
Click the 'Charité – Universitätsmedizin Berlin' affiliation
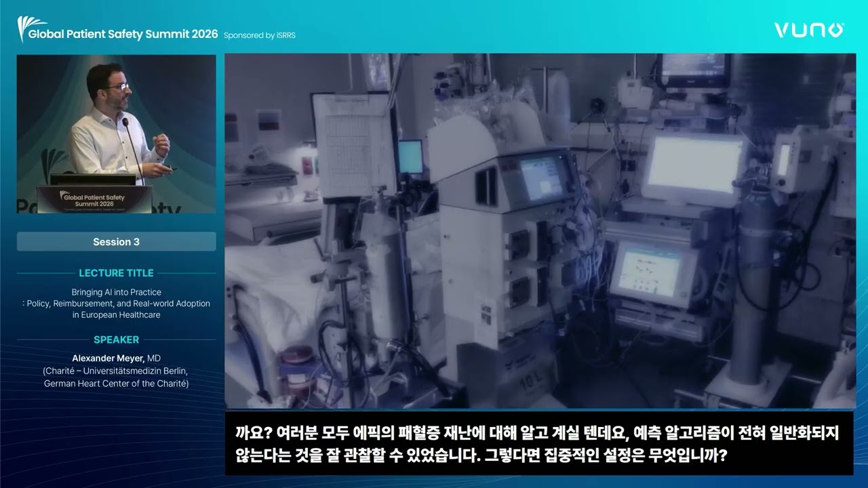tap(117, 371)
